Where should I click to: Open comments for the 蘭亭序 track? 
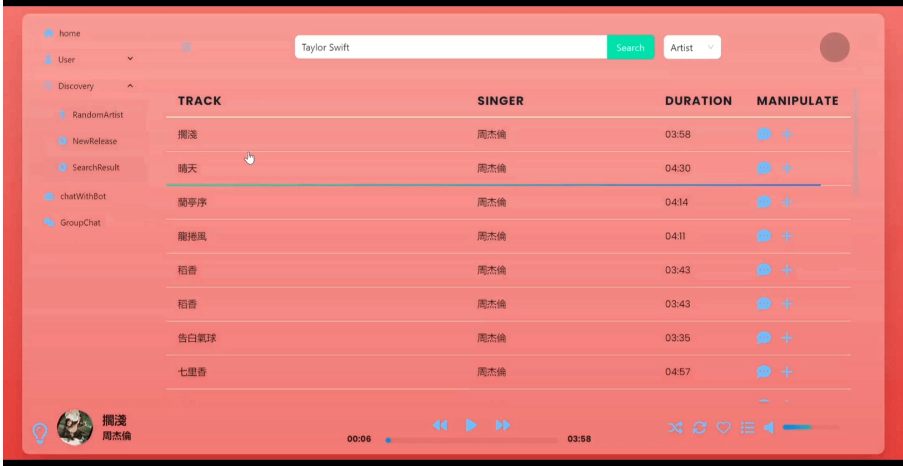[x=764, y=202]
